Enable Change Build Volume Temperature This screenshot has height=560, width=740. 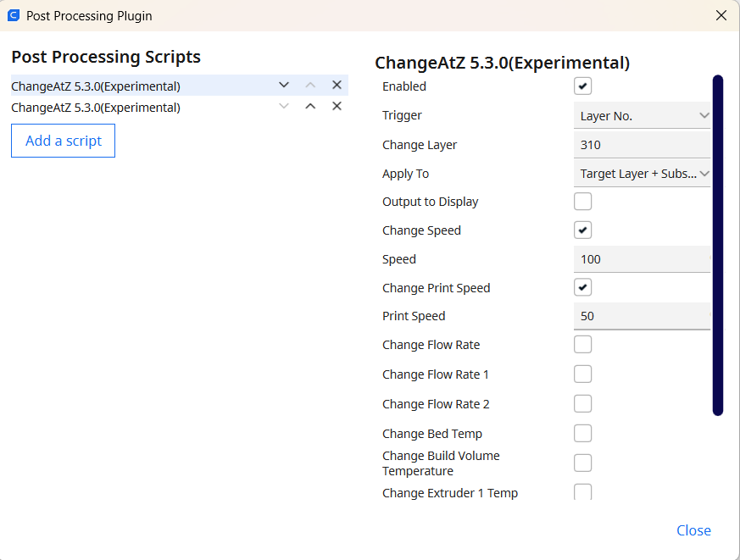click(x=582, y=463)
